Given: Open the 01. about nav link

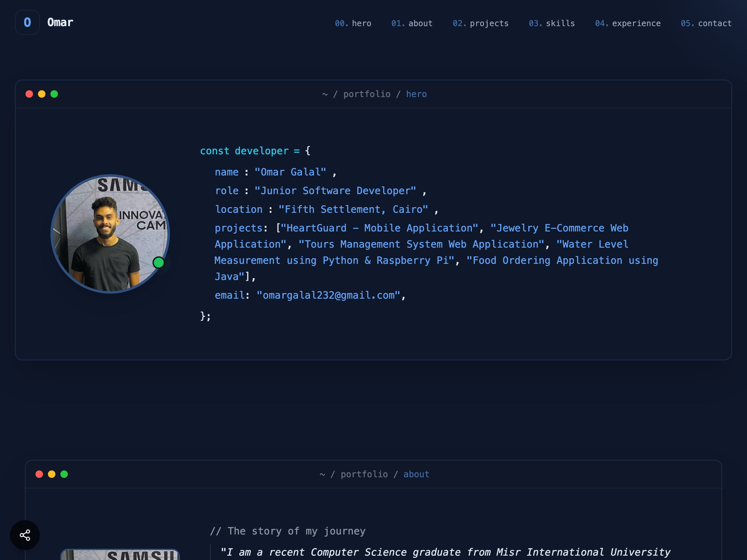Looking at the screenshot, I should click(412, 23).
